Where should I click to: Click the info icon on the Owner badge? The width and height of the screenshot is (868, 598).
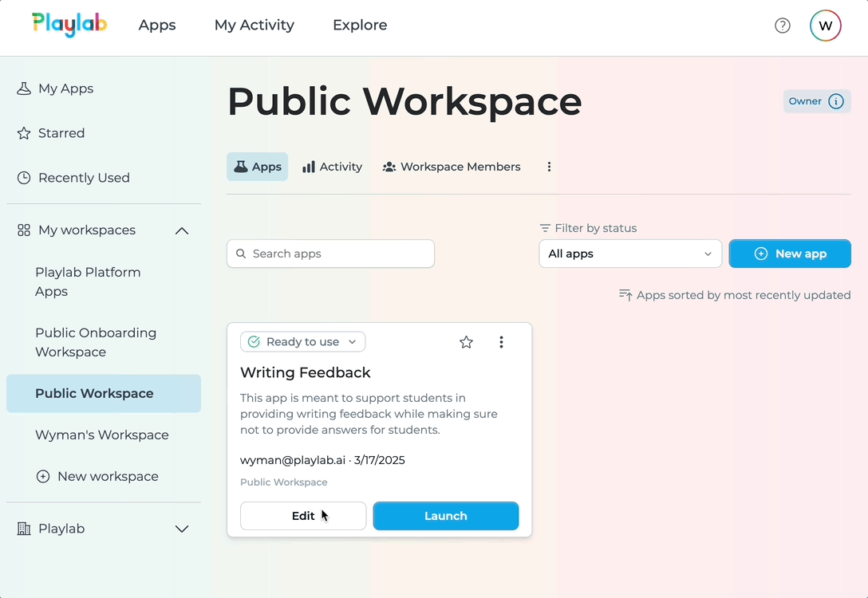(x=836, y=101)
